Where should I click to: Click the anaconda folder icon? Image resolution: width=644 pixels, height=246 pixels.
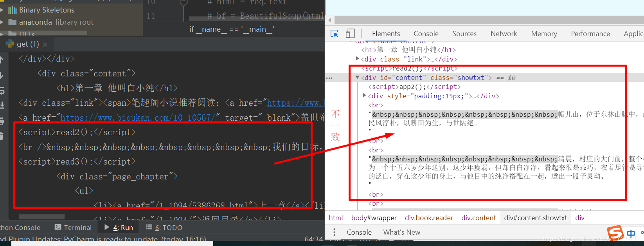(x=13, y=22)
